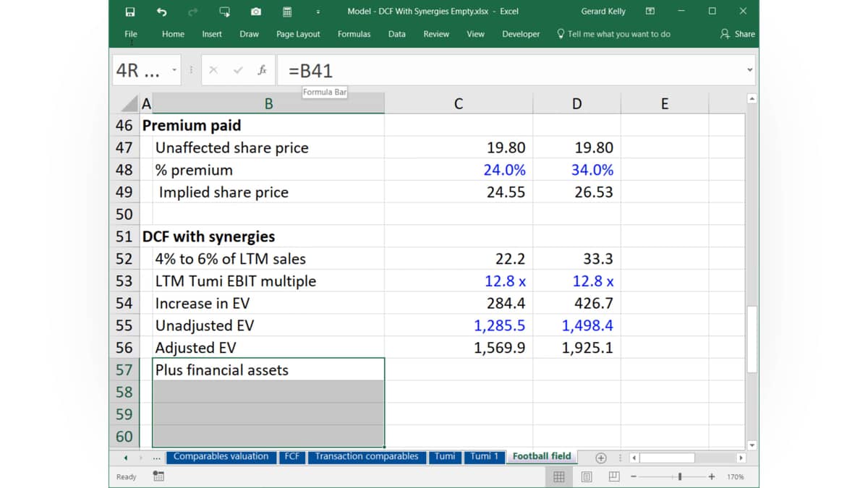
Task: Click the Tell me what you want to do box
Action: [613, 34]
